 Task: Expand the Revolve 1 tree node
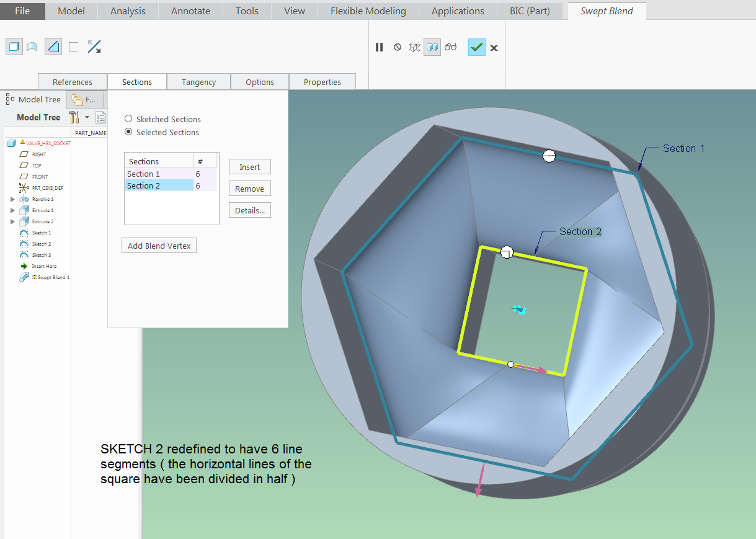[x=12, y=200]
